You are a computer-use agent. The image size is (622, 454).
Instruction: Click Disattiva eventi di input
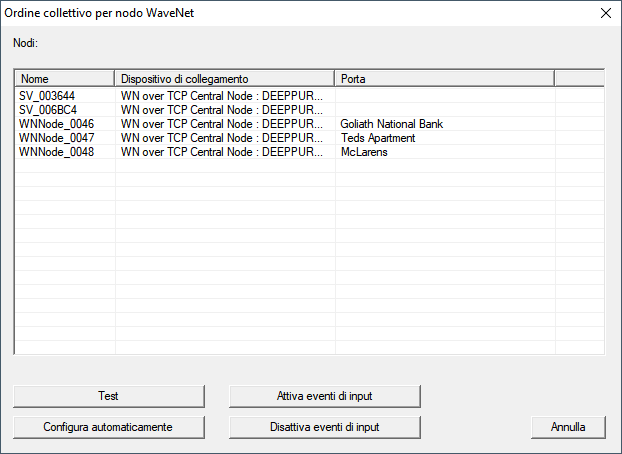(x=325, y=426)
